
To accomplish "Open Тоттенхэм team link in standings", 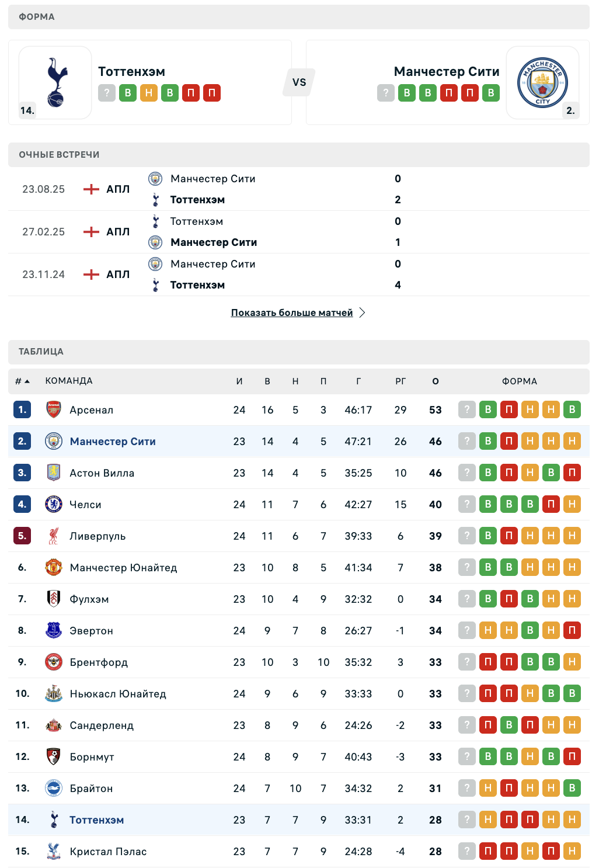I will point(97,820).
